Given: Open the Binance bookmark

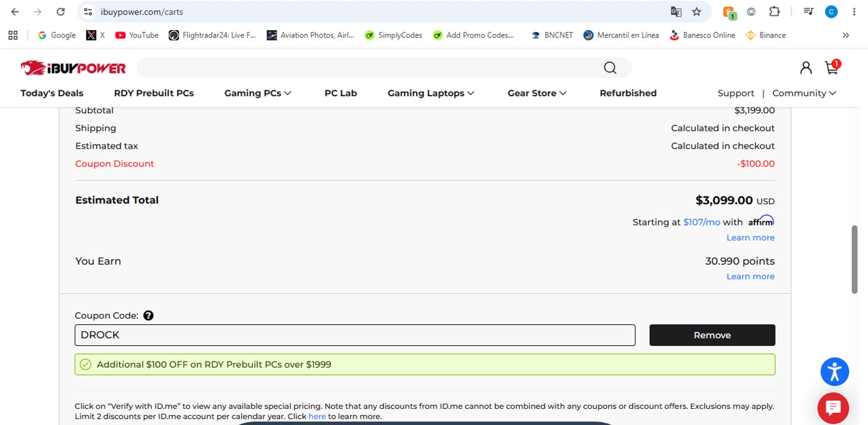Looking at the screenshot, I should coord(766,35).
